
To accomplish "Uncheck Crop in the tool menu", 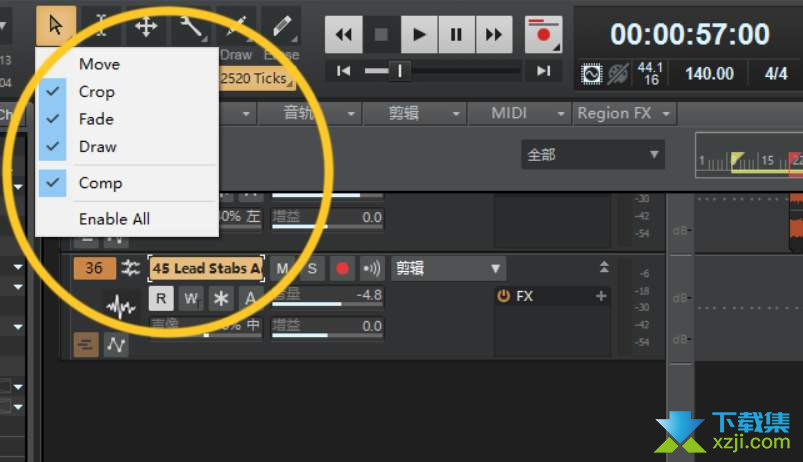I will (127, 92).
